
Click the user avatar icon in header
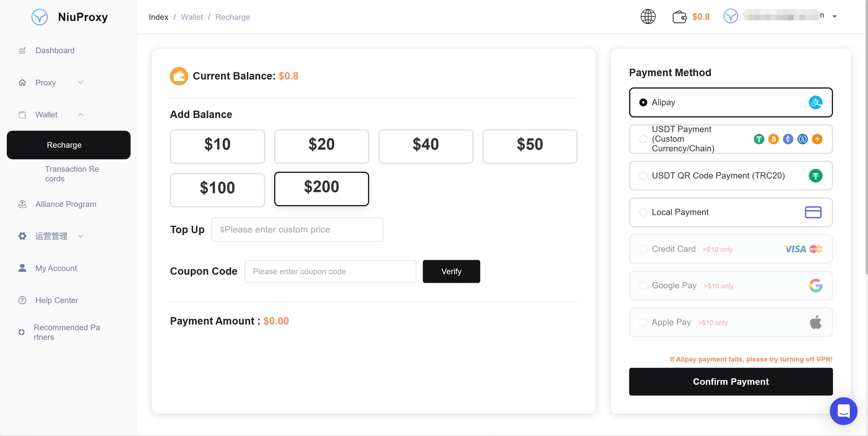tap(731, 16)
